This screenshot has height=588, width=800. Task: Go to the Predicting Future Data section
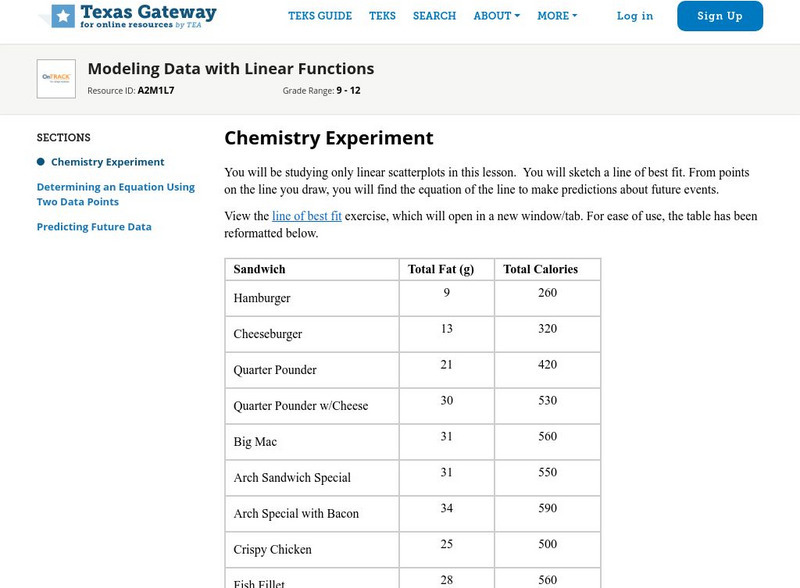click(x=94, y=227)
